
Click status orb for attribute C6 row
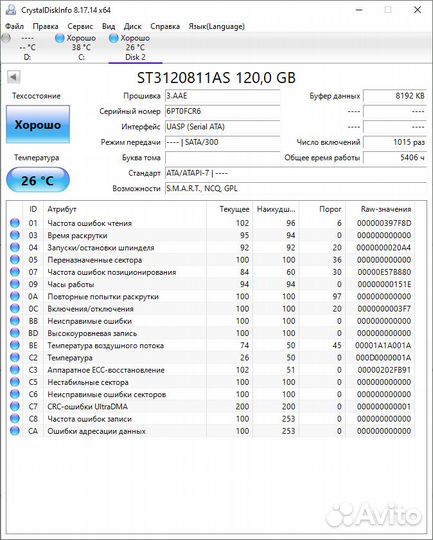point(15,394)
